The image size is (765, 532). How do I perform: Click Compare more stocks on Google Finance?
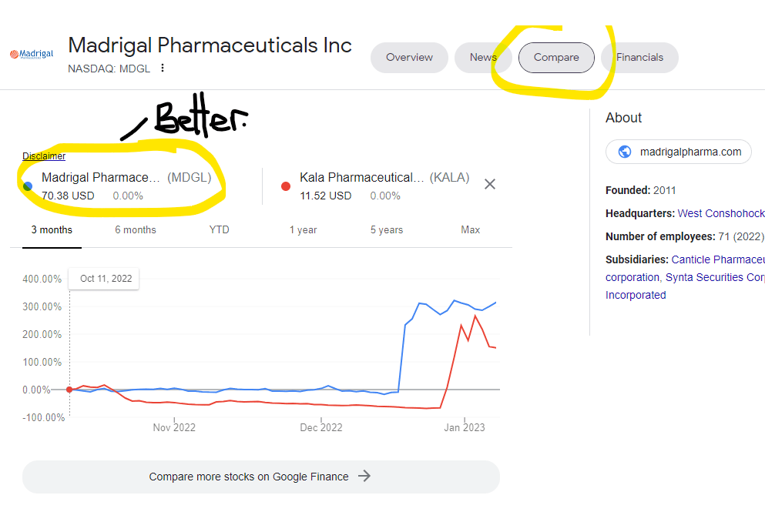click(x=249, y=477)
